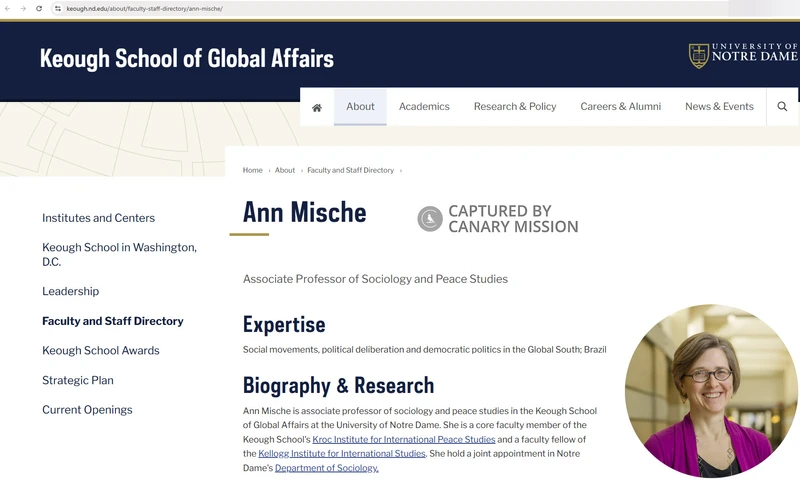800x484 pixels.
Task: Open the Careers & Alumni menu
Action: (620, 107)
